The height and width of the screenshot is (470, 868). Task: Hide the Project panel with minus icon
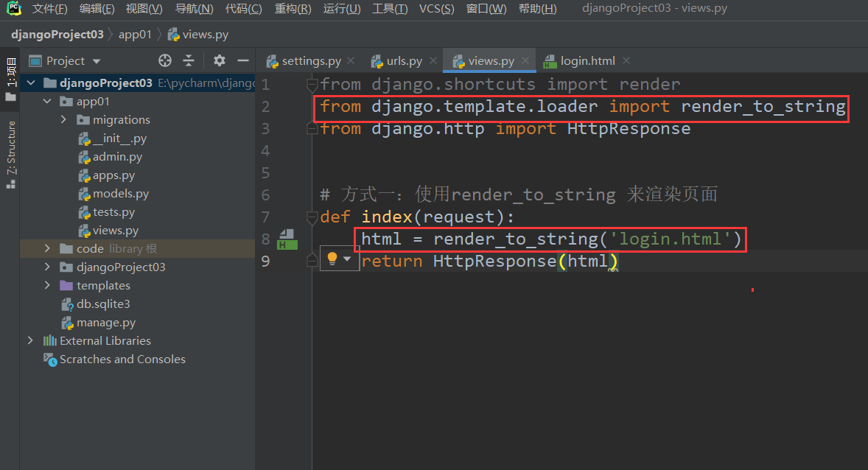point(243,61)
